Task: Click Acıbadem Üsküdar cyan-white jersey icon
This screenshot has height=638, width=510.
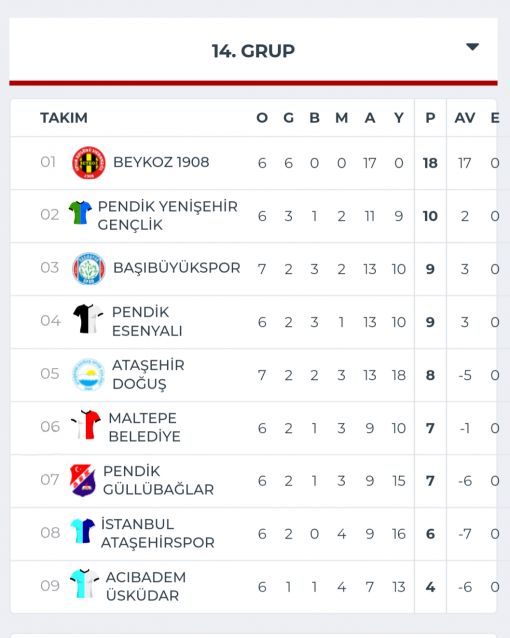Action: [84, 583]
